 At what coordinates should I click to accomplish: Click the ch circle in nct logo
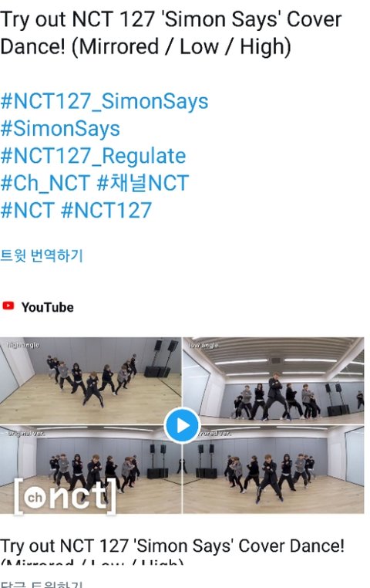point(35,497)
